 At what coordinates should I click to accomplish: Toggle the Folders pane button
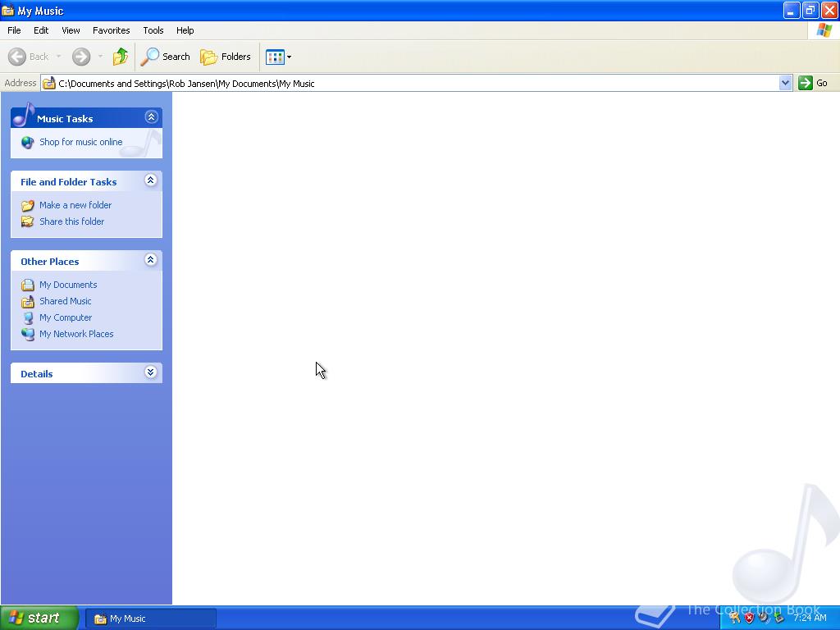coord(225,57)
